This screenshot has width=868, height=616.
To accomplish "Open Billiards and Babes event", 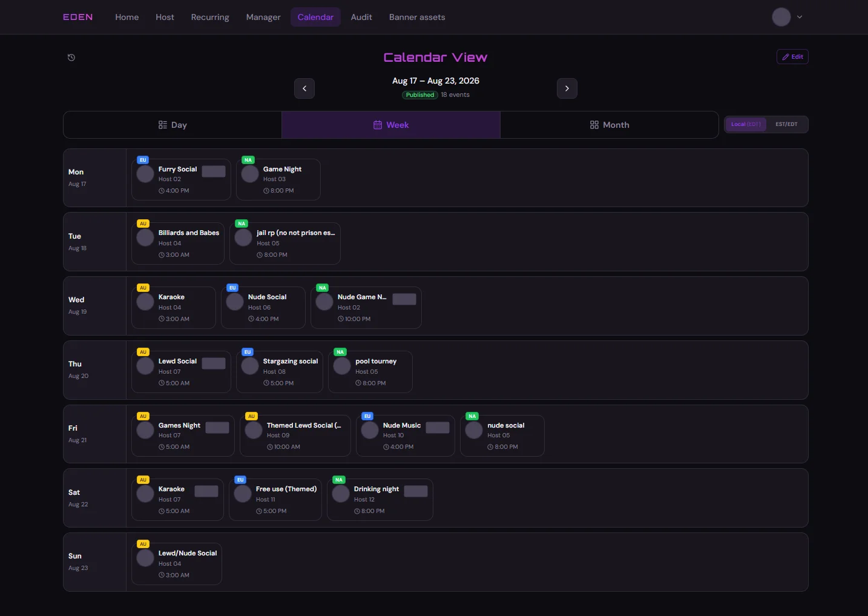I will pos(178,243).
